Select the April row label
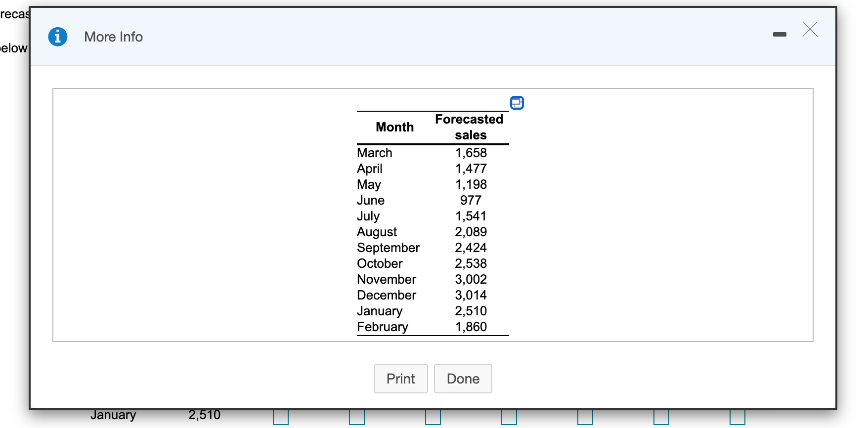Image resolution: width=868 pixels, height=428 pixels. [370, 169]
